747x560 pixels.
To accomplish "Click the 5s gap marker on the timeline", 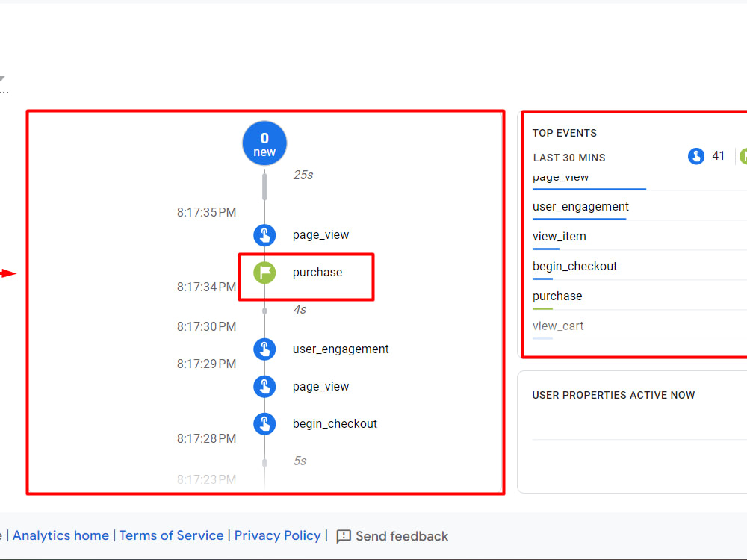I will click(264, 462).
